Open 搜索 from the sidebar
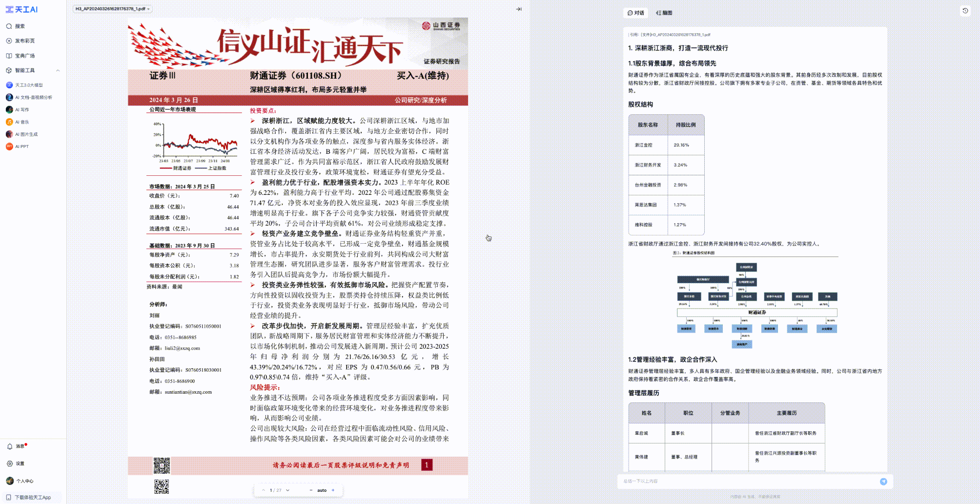 tap(20, 26)
